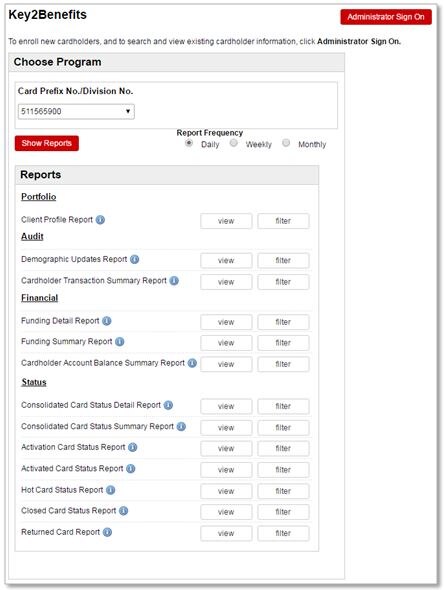This screenshot has width=444, height=590.
Task: View the Hot Card Status Report
Action: click(226, 491)
